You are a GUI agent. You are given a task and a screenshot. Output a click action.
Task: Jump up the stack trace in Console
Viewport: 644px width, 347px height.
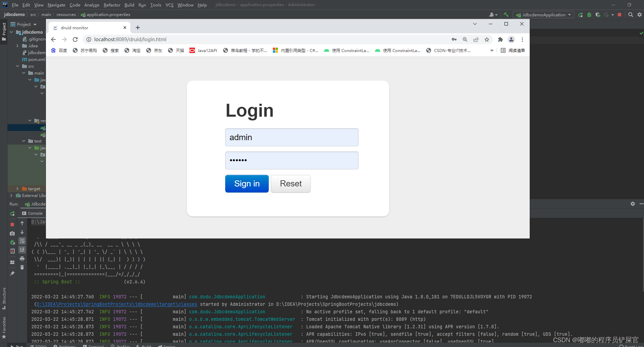(22, 223)
